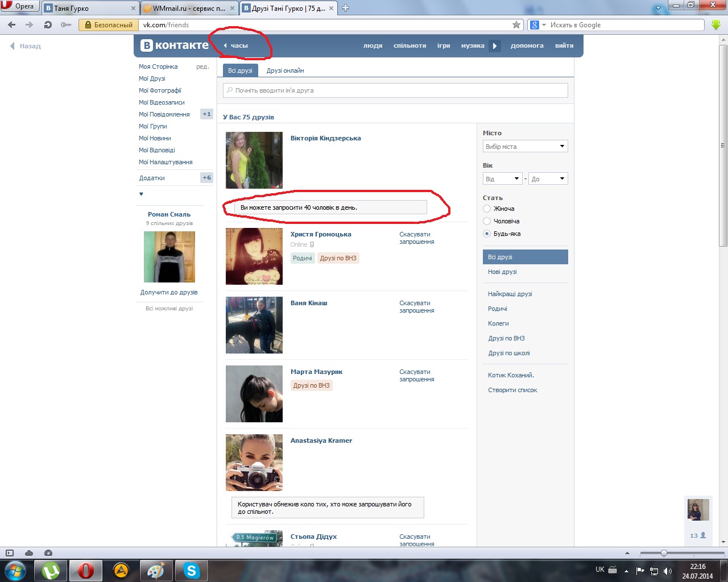
Task: Switch to the Таня Гурко tab
Action: [x=90, y=8]
